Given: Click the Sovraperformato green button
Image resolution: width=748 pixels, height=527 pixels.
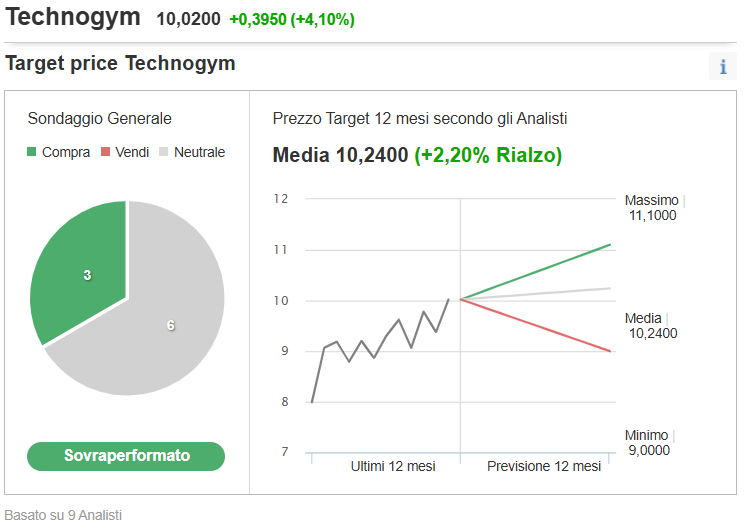Looking at the screenshot, I should click(x=126, y=456).
